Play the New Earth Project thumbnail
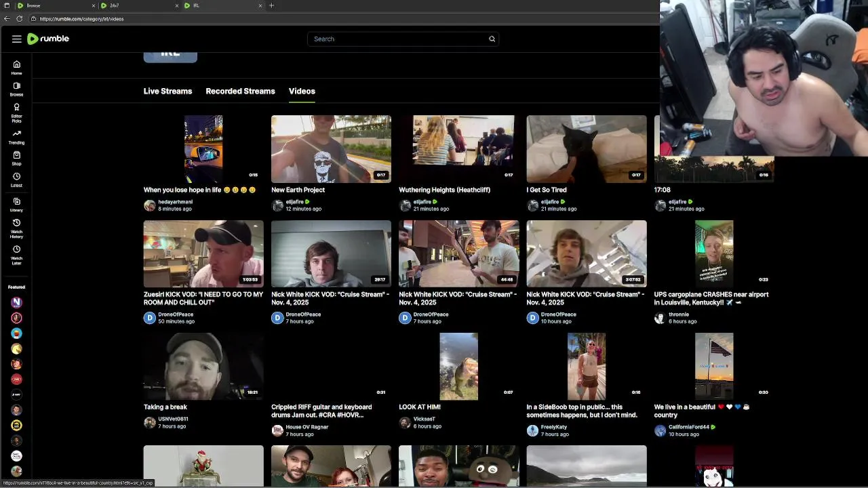This screenshot has width=868, height=488. coord(331,148)
